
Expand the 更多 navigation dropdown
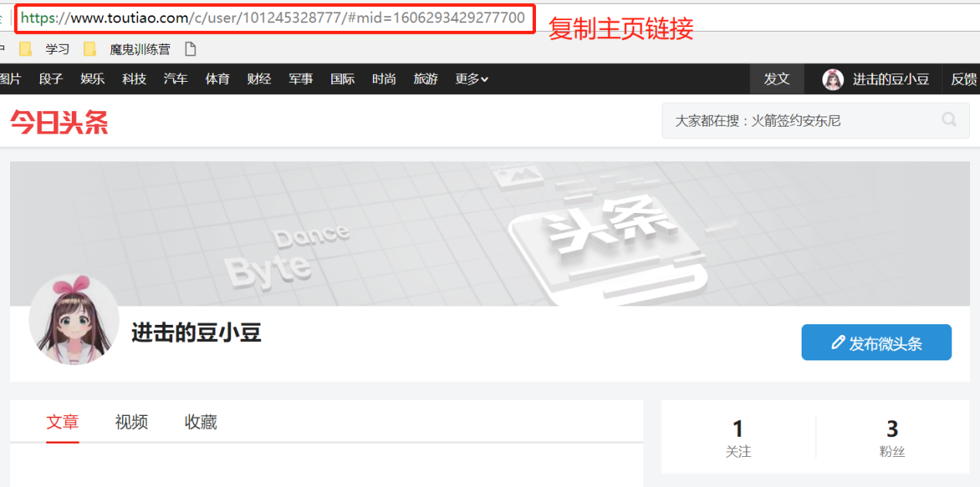472,79
